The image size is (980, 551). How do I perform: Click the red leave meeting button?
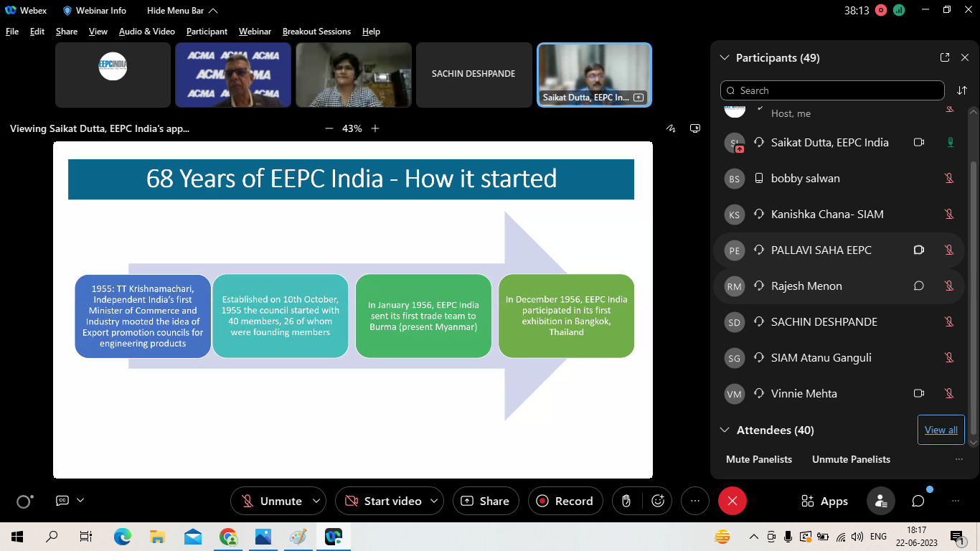(x=732, y=501)
